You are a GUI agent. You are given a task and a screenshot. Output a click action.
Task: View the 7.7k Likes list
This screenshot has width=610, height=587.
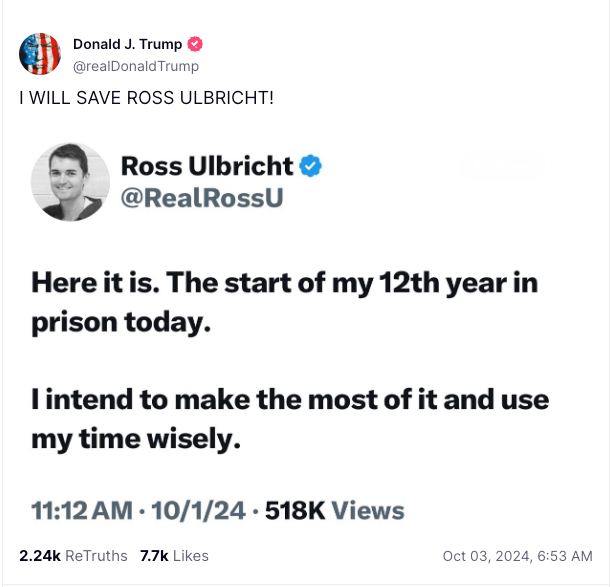click(x=174, y=556)
